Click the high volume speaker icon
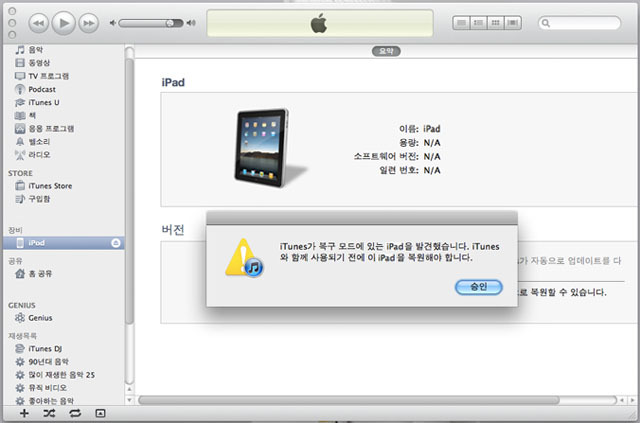The width and height of the screenshot is (640, 423). (191, 23)
